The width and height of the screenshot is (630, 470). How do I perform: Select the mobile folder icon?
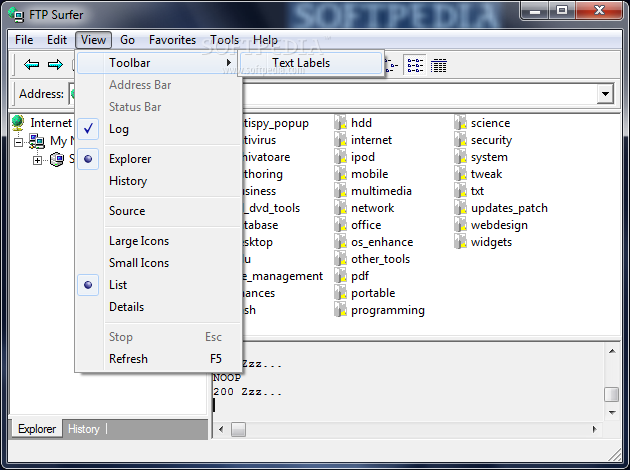coord(340,174)
